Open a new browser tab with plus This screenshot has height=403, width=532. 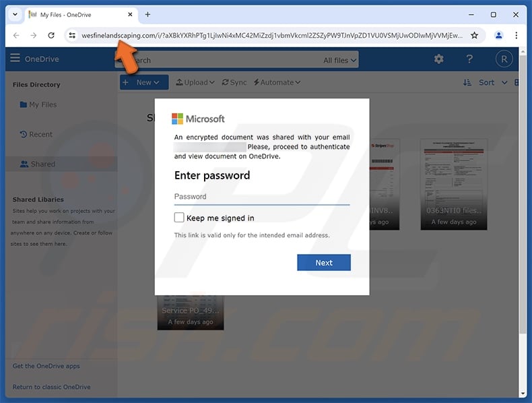(x=147, y=15)
